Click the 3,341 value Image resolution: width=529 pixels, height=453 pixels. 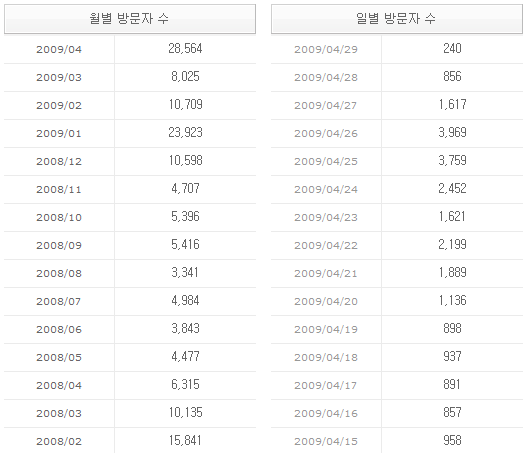coord(185,273)
